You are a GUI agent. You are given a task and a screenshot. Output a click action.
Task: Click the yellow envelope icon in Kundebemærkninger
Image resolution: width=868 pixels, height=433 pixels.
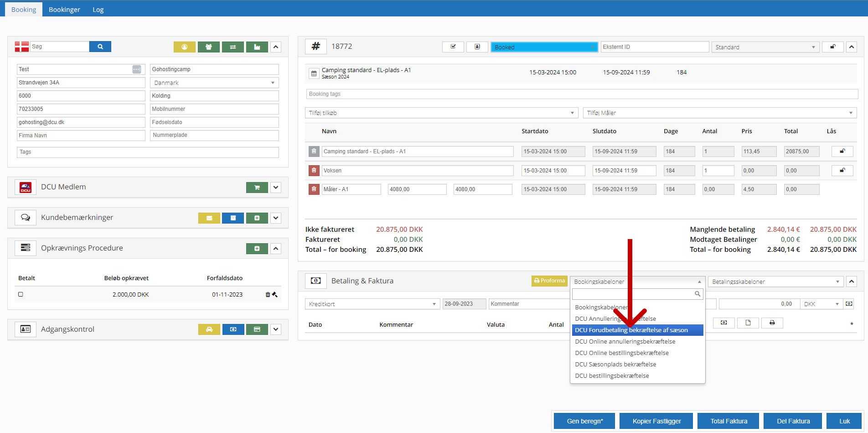(x=209, y=218)
